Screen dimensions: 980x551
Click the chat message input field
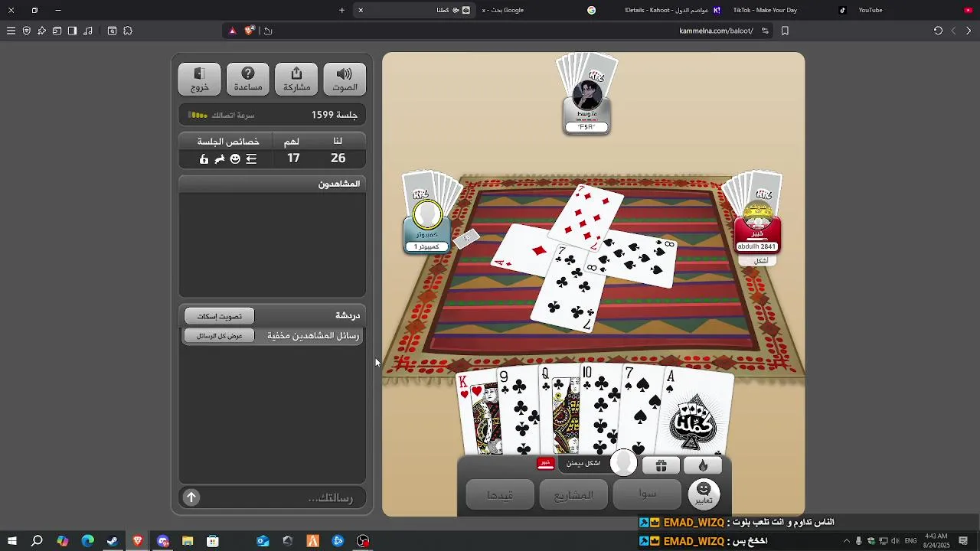282,497
